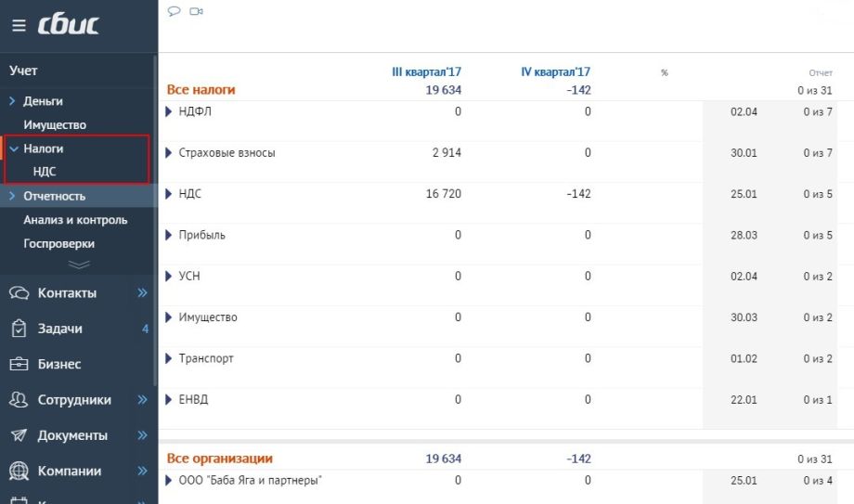The height and width of the screenshot is (504, 854).
Task: Click the III квартал'17 column header
Action: pos(427,71)
